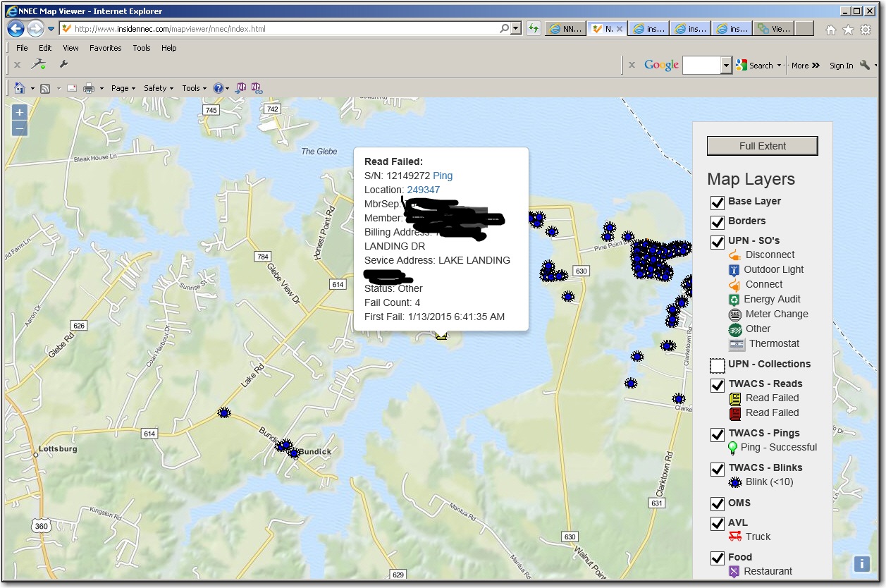This screenshot has height=588, width=886.
Task: Open the Favorites menu
Action: coord(105,48)
